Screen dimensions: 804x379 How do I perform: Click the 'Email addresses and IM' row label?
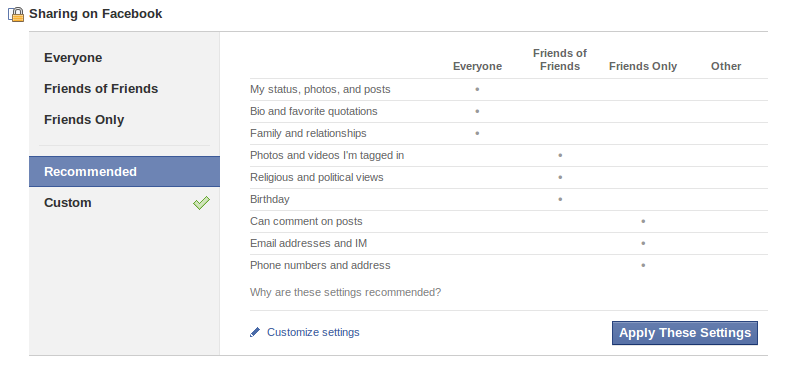click(308, 243)
